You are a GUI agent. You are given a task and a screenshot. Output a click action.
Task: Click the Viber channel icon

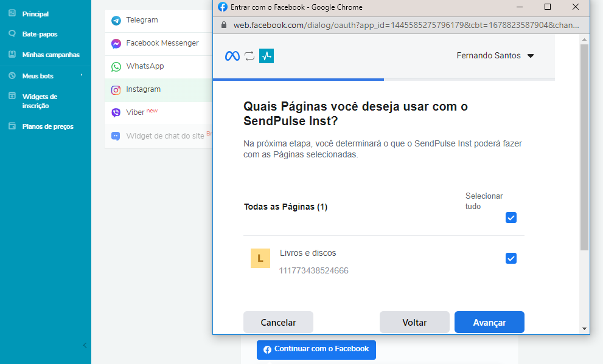116,113
